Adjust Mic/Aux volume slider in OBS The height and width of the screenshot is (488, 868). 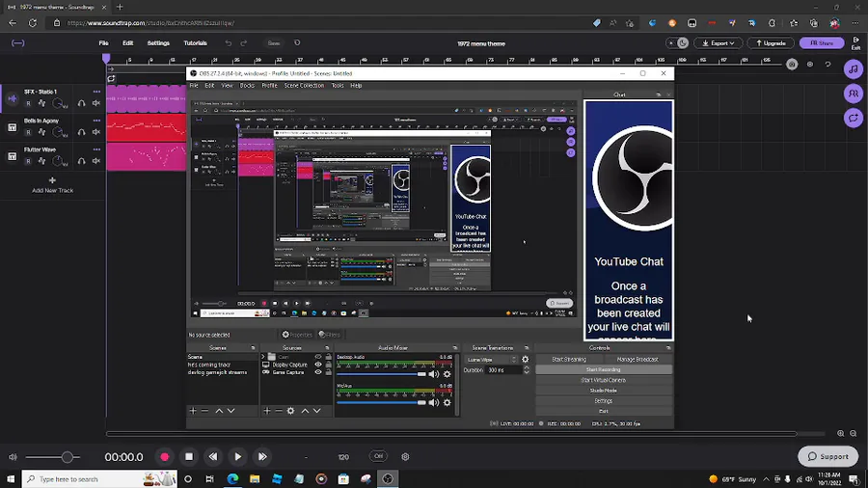[382, 403]
